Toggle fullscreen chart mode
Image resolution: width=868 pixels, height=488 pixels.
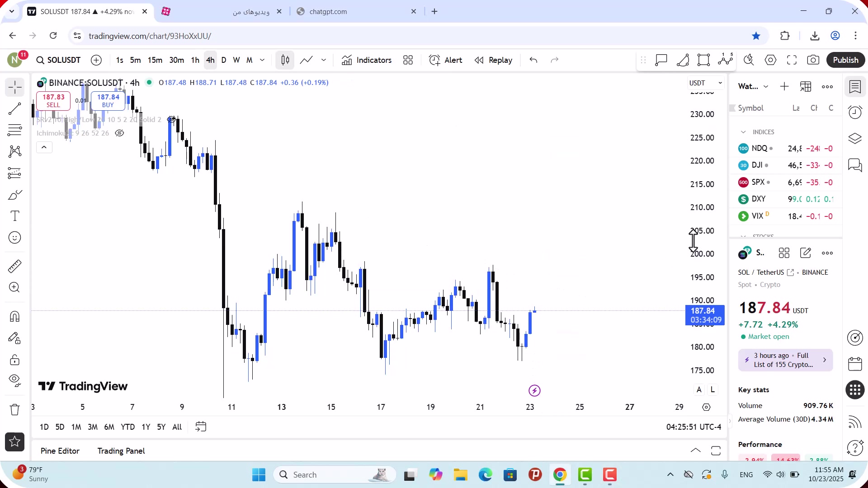point(792,60)
